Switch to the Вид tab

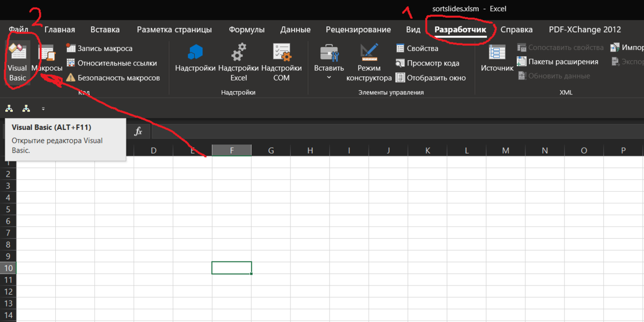pyautogui.click(x=413, y=30)
